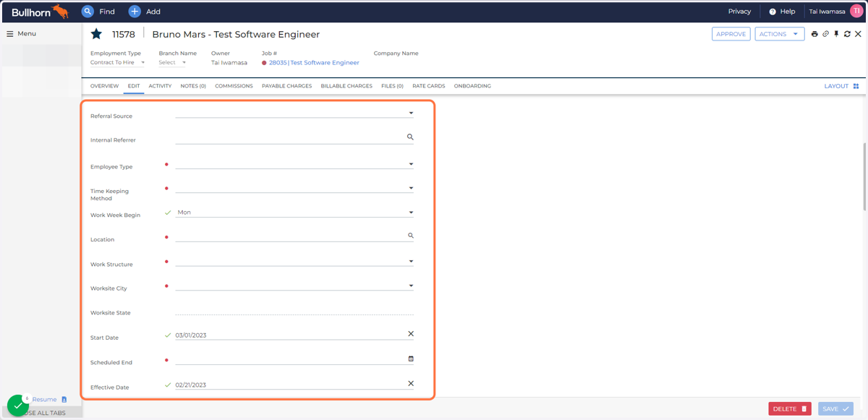
Task: Open the Help icon
Action: (x=773, y=12)
